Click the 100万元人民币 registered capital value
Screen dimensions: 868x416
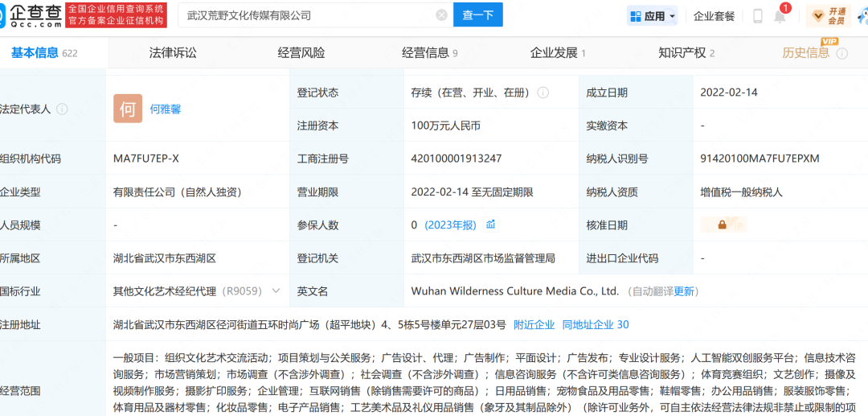[445, 126]
